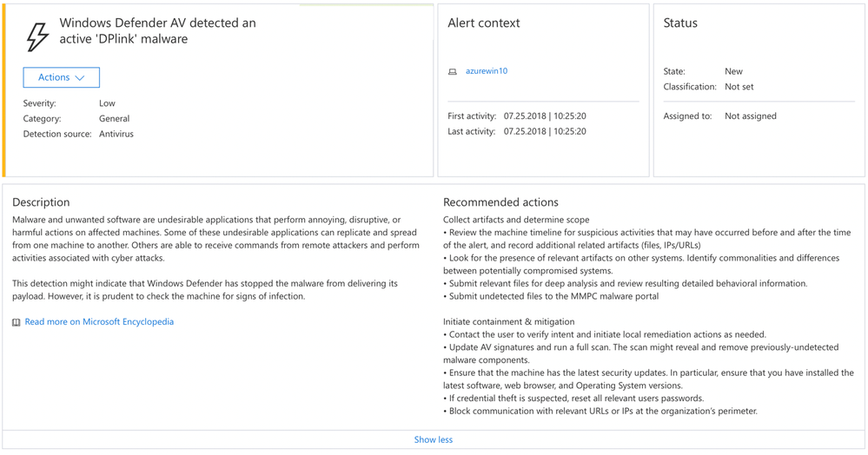The width and height of the screenshot is (868, 455).
Task: Click the Recommended actions heading
Action: 500,202
